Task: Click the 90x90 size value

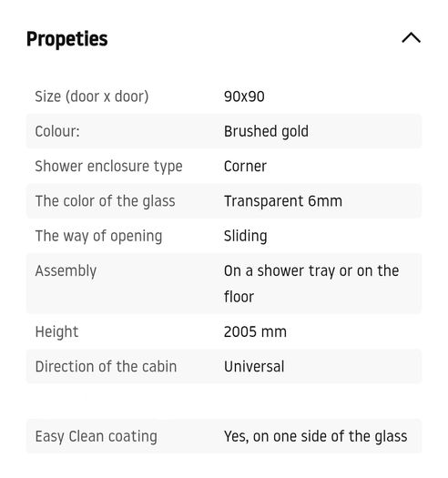Action: tap(244, 97)
